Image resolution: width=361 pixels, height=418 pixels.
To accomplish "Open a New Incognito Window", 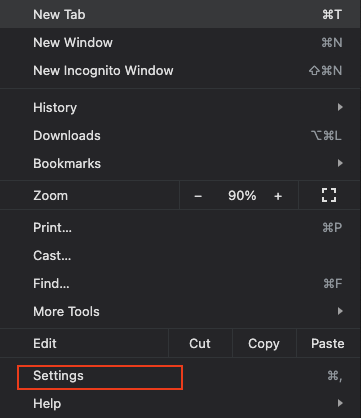I will 180,70.
